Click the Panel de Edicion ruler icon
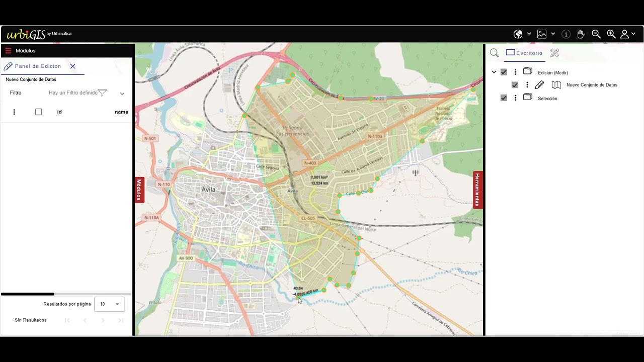The image size is (644, 362). click(8, 66)
